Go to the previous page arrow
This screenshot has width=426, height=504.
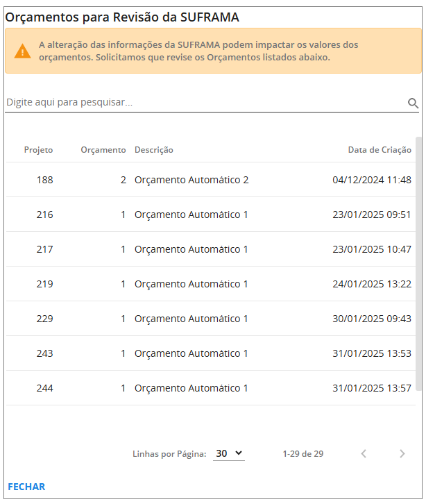coord(364,453)
